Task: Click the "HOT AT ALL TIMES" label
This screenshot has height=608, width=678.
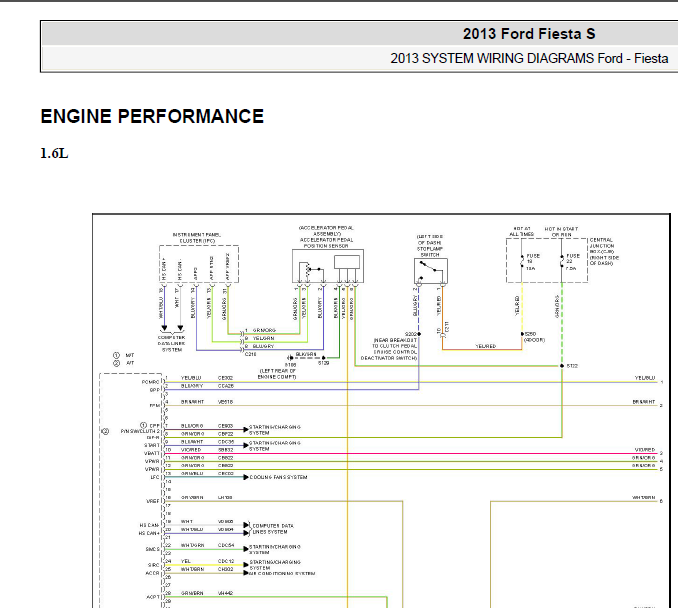Action: [x=521, y=231]
